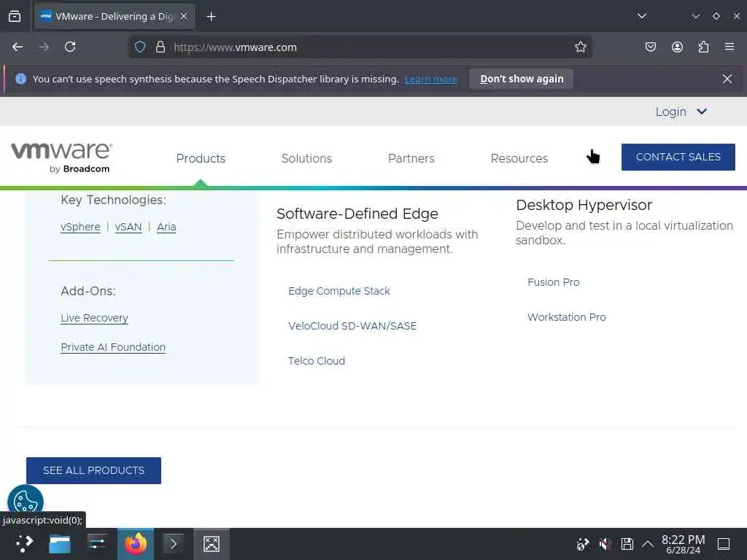Open VeloCloud SD-WAN/SASE link
Viewport: 747px width, 560px height.
352,326
